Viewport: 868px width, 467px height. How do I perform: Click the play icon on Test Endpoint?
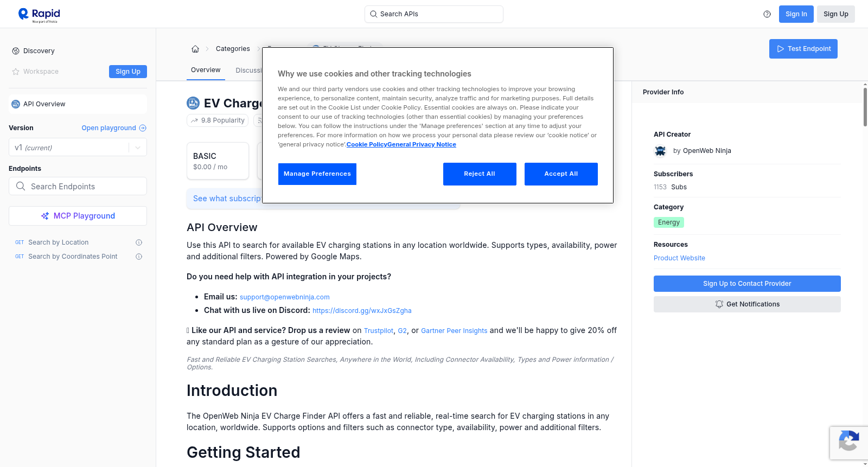point(781,49)
